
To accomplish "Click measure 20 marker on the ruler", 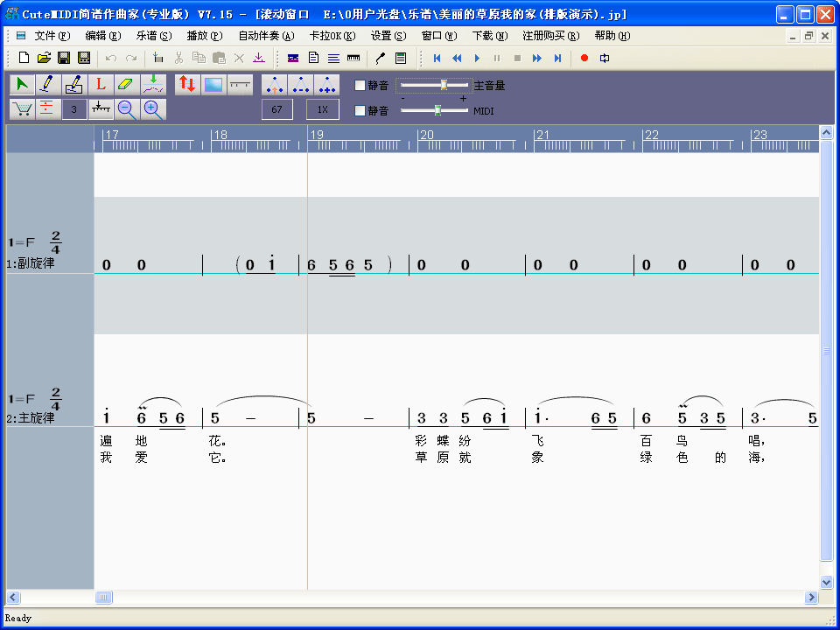I will [x=426, y=135].
